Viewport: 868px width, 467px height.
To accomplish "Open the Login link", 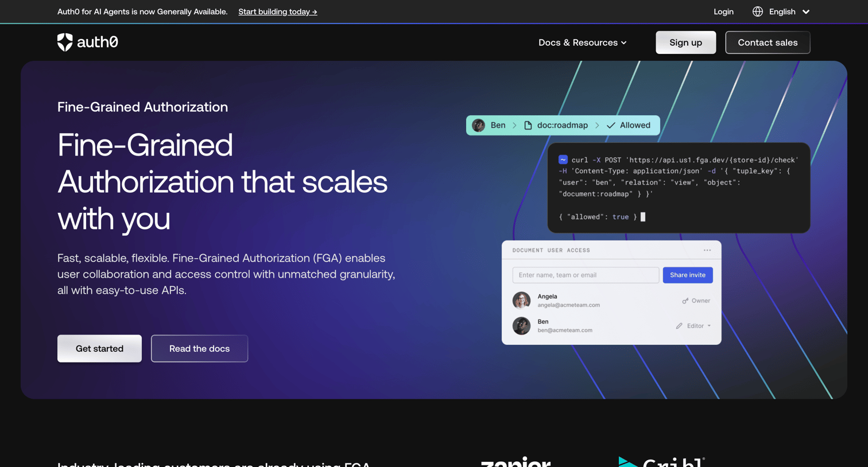I will 723,11.
